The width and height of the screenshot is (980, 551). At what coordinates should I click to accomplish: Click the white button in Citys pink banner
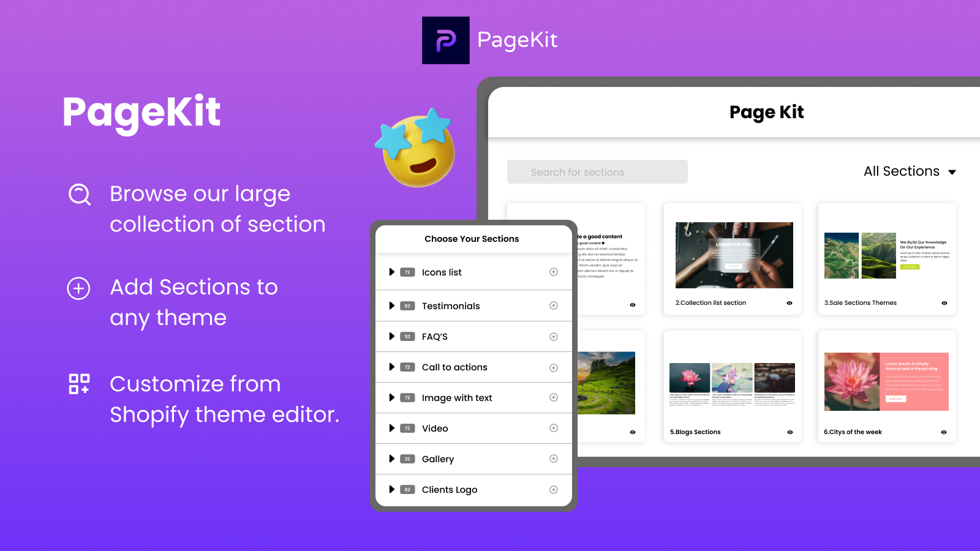point(895,399)
